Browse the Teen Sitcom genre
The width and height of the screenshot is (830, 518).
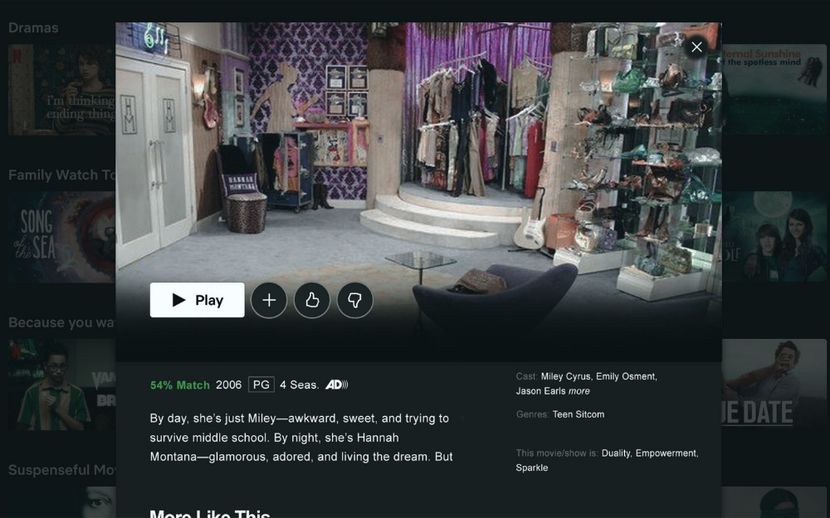click(578, 414)
